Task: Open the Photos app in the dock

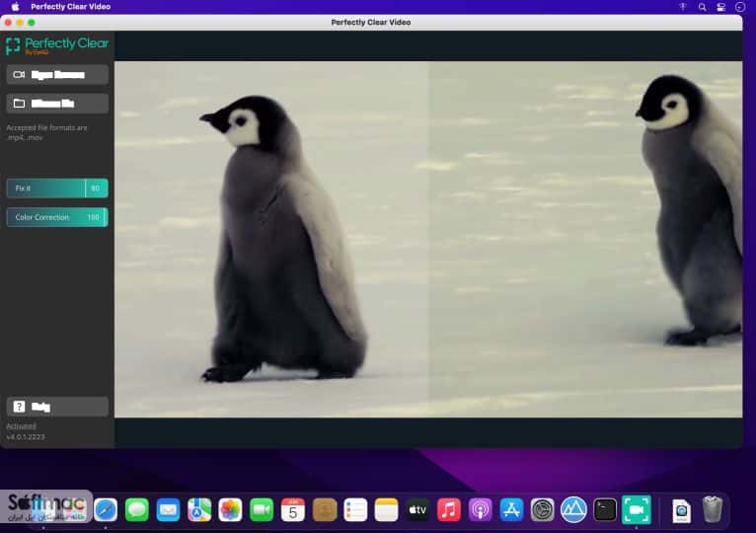Action: [230, 510]
